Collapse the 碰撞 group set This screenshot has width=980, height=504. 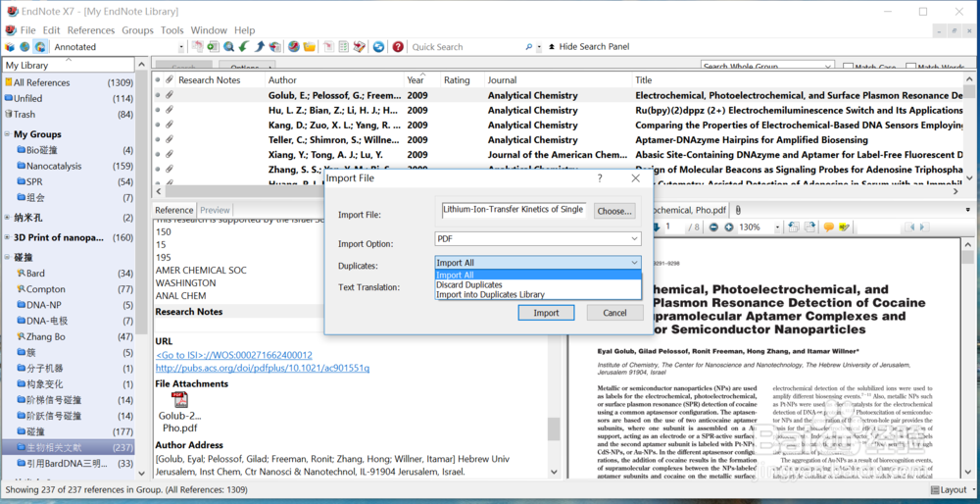tap(8, 258)
